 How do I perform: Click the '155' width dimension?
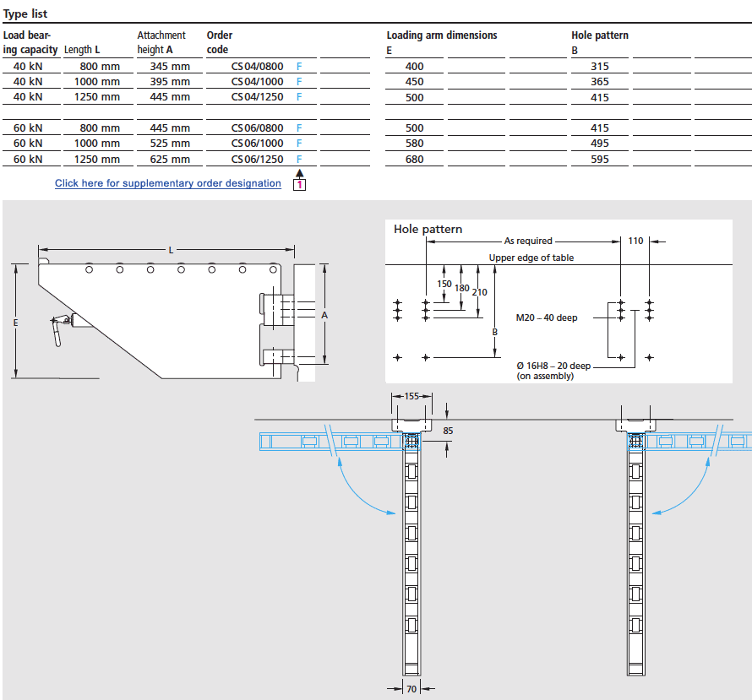[411, 396]
